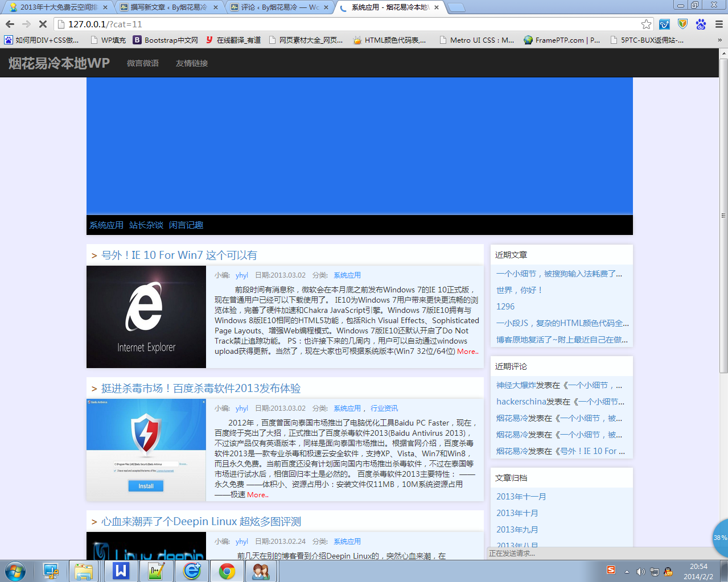Bookmark this page with the star icon
Viewport: 728px width, 582px height.
[646, 24]
